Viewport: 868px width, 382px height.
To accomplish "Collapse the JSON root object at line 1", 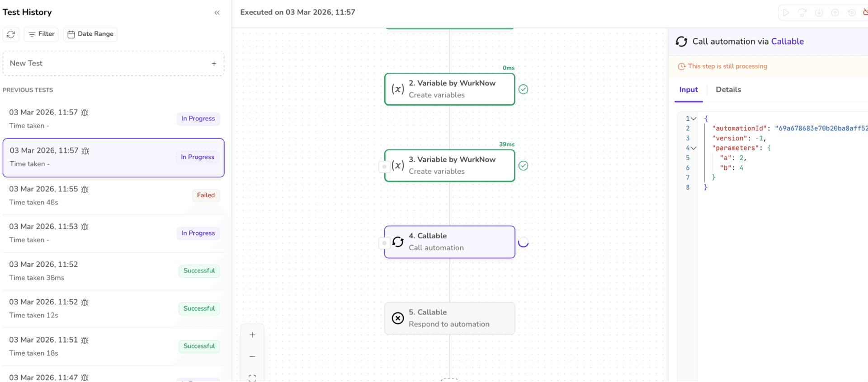I will (693, 119).
